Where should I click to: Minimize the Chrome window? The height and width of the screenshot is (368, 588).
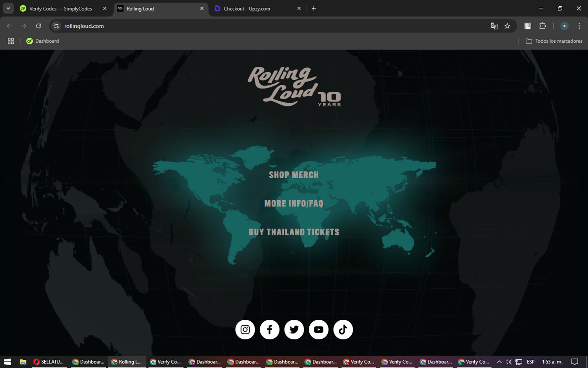[x=541, y=9]
